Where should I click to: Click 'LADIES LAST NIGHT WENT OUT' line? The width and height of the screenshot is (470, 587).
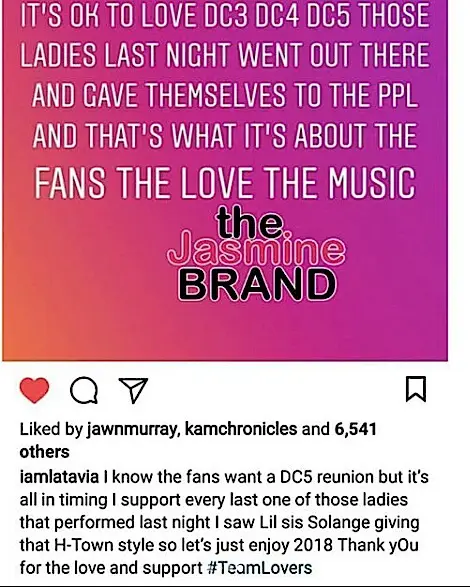click(x=225, y=55)
